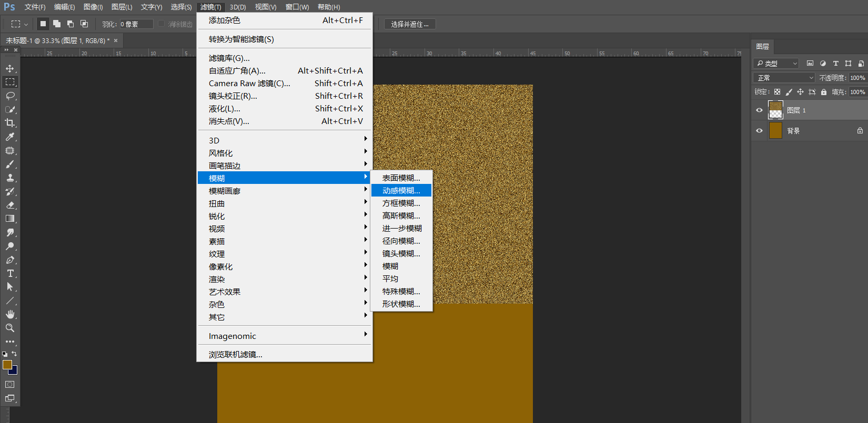Select the Path Selection tool
868x423 pixels.
pyautogui.click(x=10, y=287)
